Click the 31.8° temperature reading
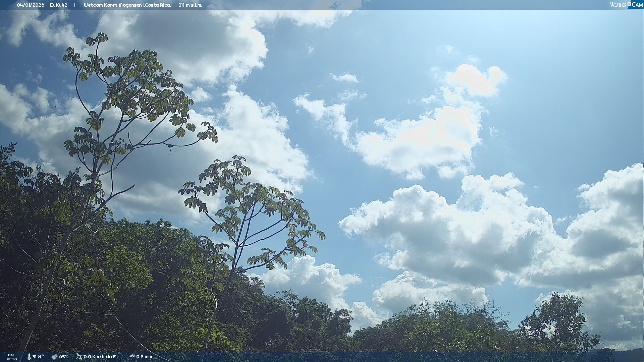The width and height of the screenshot is (644, 362). pyautogui.click(x=38, y=357)
